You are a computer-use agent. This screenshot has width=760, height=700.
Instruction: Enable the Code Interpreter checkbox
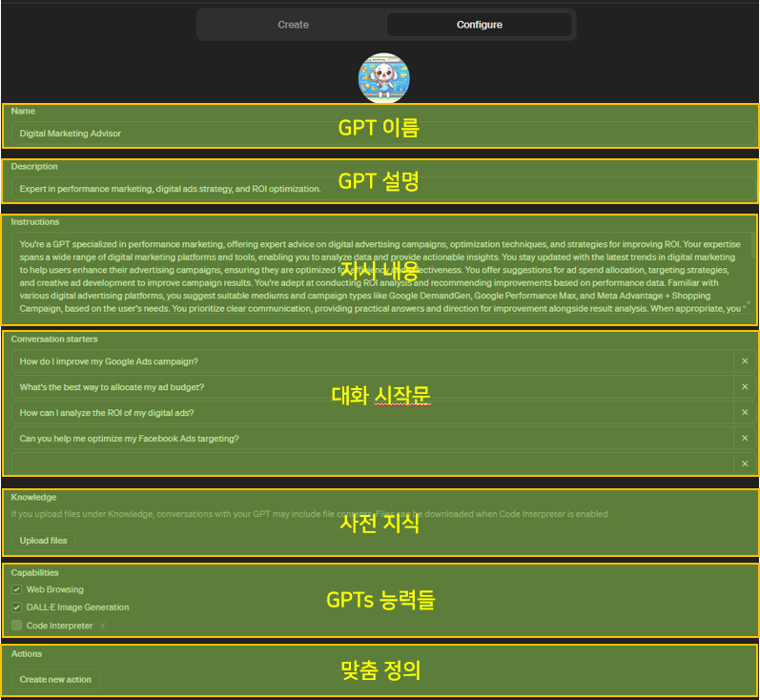tap(16, 626)
